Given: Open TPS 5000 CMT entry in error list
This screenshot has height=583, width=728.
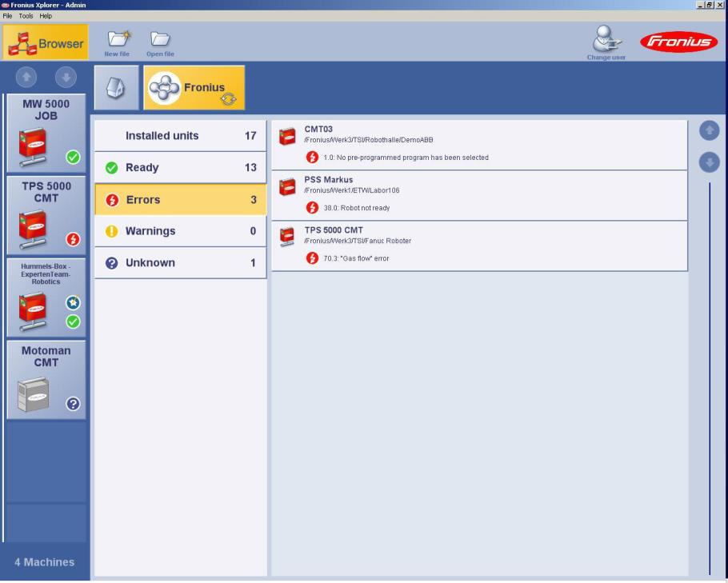Looking at the screenshot, I should (x=479, y=246).
